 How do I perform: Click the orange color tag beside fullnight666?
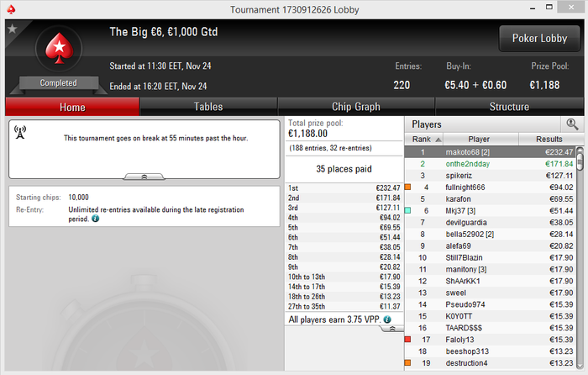coord(407,187)
